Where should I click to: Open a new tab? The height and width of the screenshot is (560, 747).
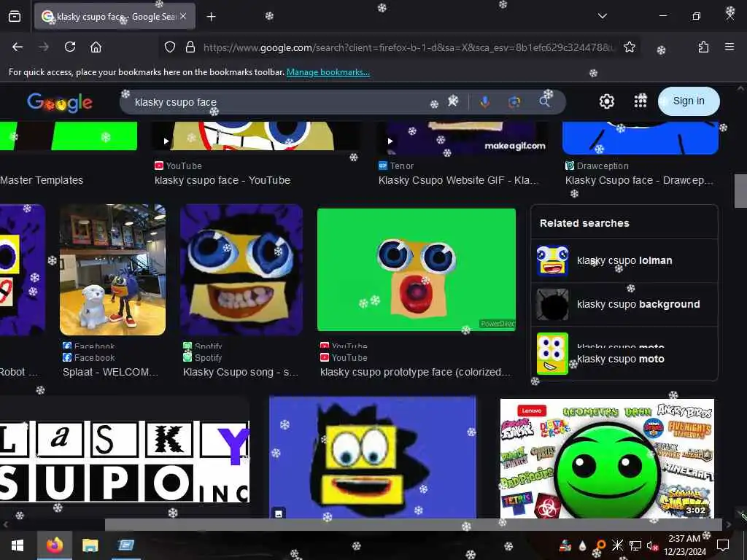[211, 17]
